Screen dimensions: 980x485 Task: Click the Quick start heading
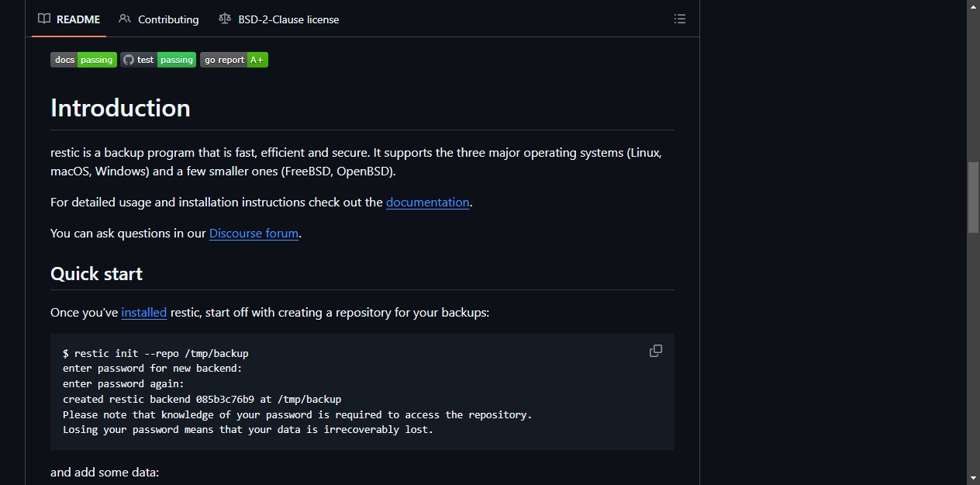point(96,274)
